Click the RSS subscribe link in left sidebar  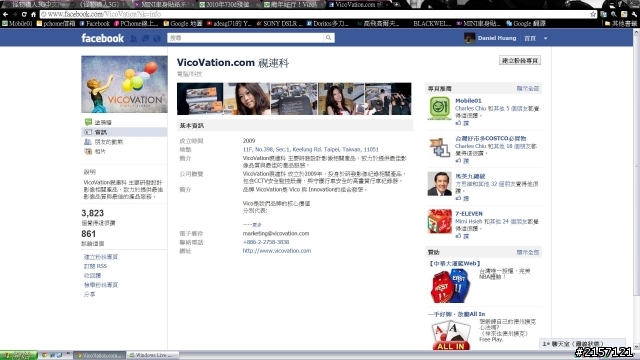tap(95, 266)
